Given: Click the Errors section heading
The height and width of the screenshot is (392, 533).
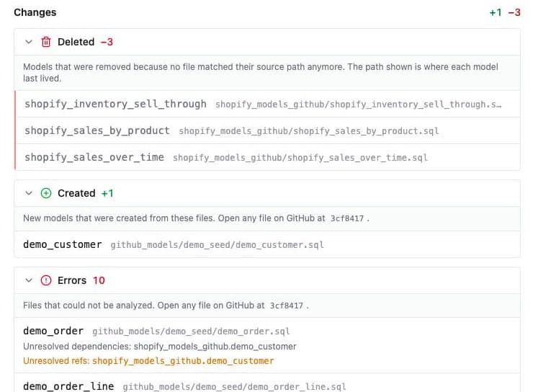Looking at the screenshot, I should coord(72,280).
